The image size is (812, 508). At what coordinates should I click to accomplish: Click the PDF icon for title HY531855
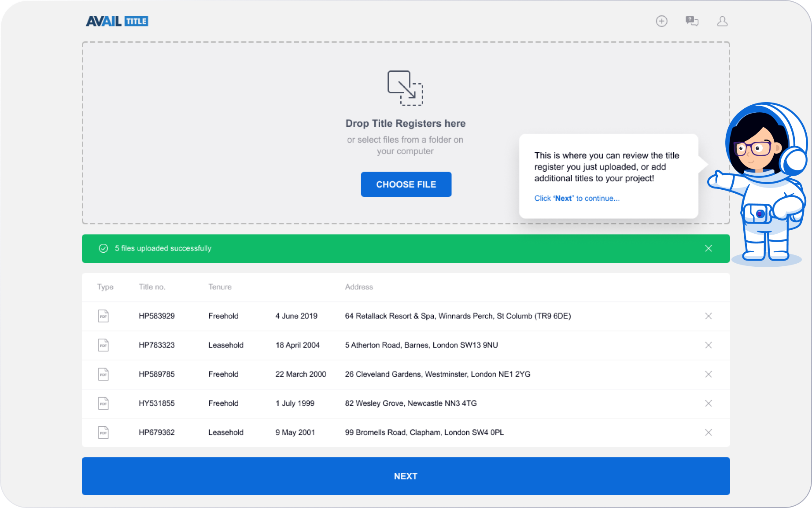tap(103, 403)
